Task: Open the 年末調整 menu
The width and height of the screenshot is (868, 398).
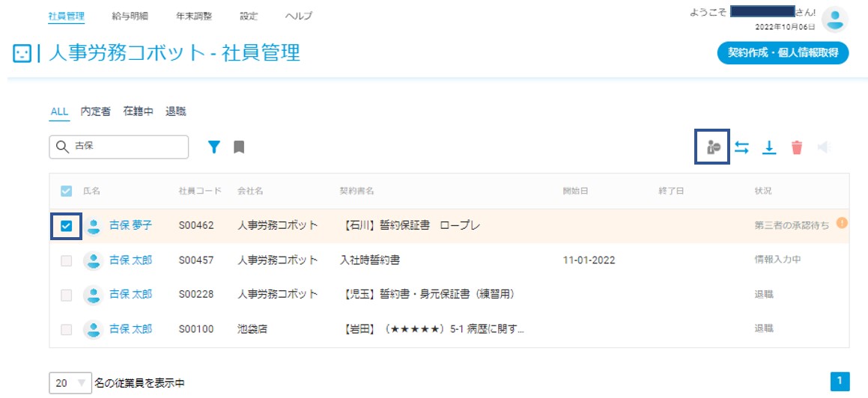Action: pos(194,16)
